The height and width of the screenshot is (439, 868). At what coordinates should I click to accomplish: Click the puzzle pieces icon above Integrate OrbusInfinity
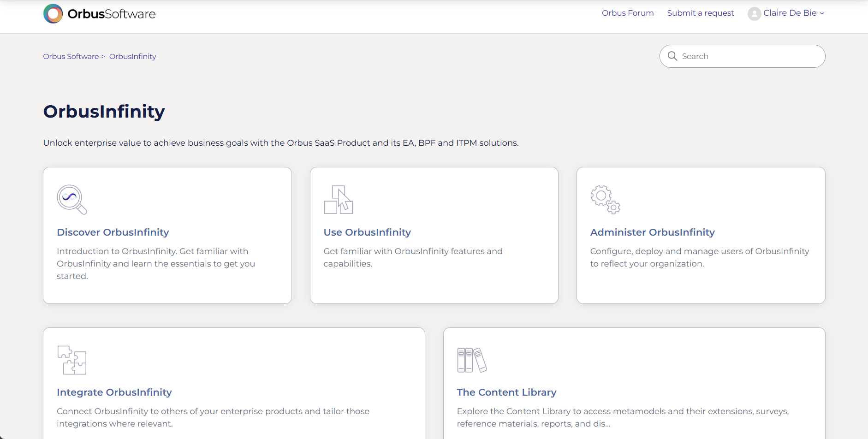pos(72,360)
